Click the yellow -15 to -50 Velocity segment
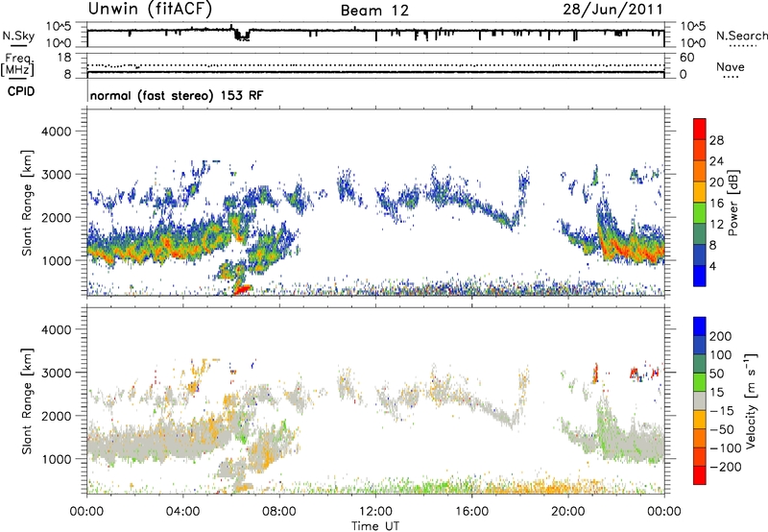Screen dimensions: 768x532 tap(700, 420)
